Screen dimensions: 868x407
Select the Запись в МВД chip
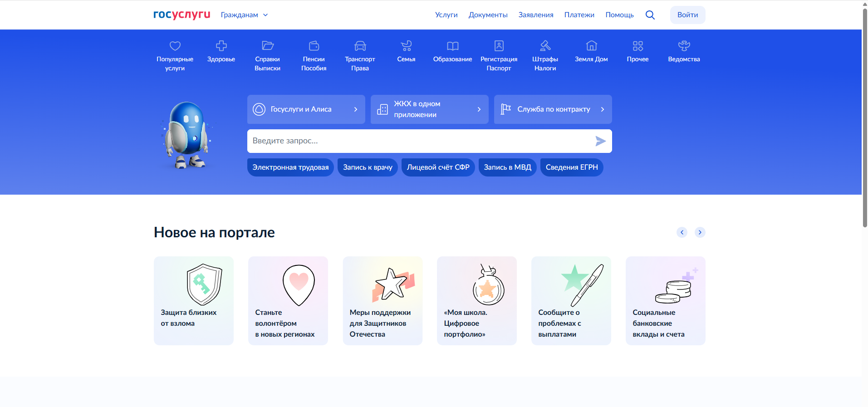(x=508, y=167)
